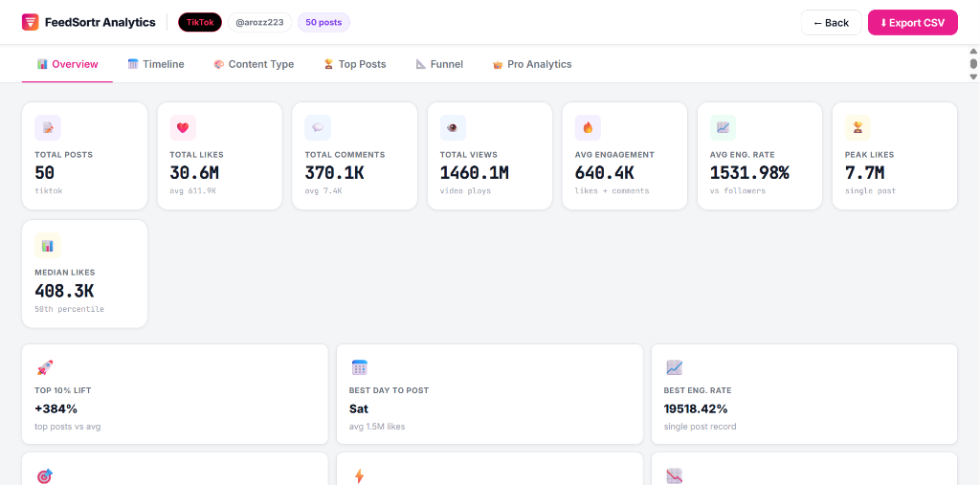
Task: Click the 1531.98% engagement rate value
Action: tap(749, 173)
